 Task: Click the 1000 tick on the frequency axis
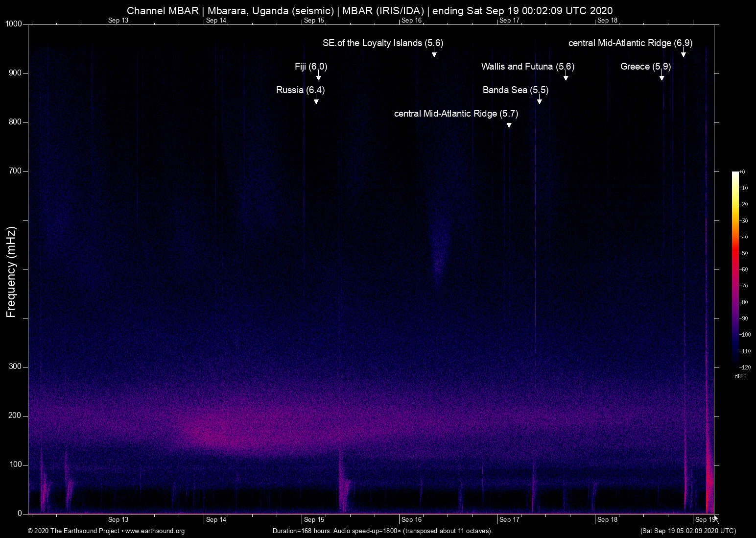(14, 24)
